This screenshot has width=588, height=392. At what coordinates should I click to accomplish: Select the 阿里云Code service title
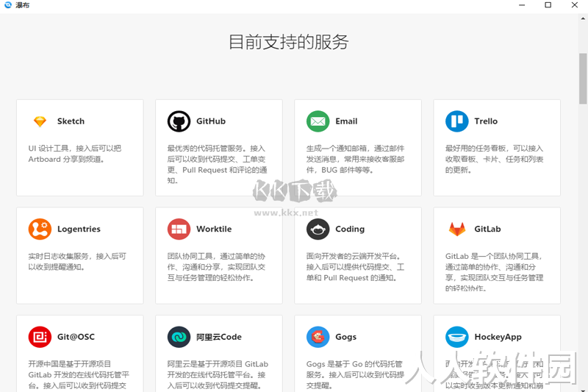coord(218,337)
